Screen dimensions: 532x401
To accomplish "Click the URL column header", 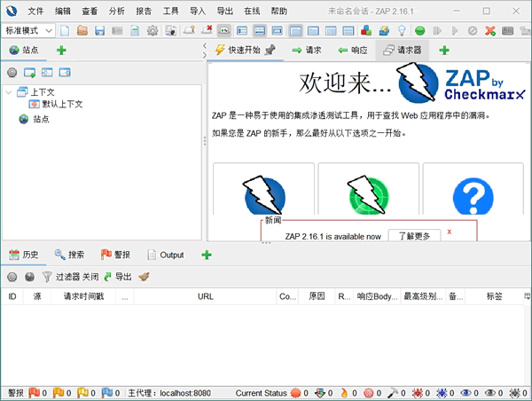I will pos(205,296).
